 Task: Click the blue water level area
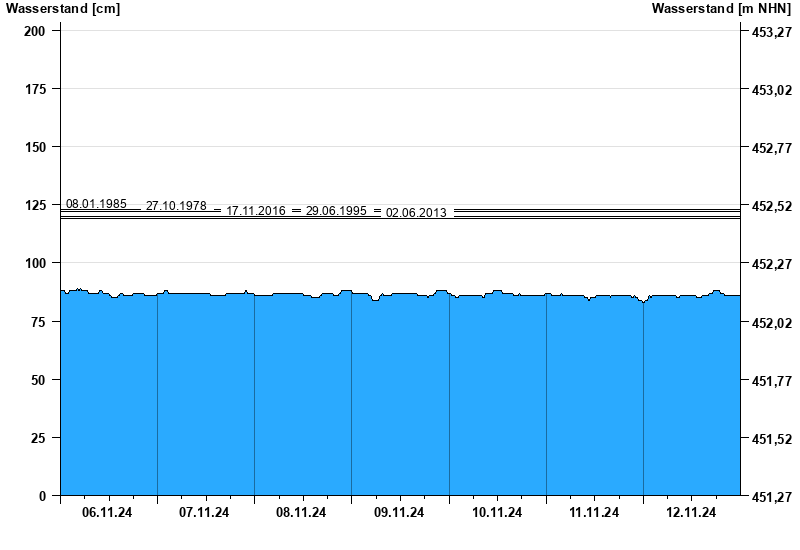click(400, 400)
